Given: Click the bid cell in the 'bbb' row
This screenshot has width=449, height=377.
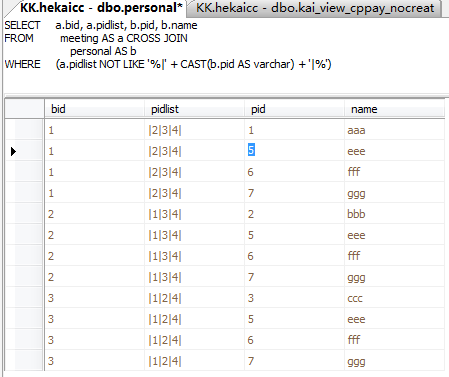Looking at the screenshot, I should (95, 214).
